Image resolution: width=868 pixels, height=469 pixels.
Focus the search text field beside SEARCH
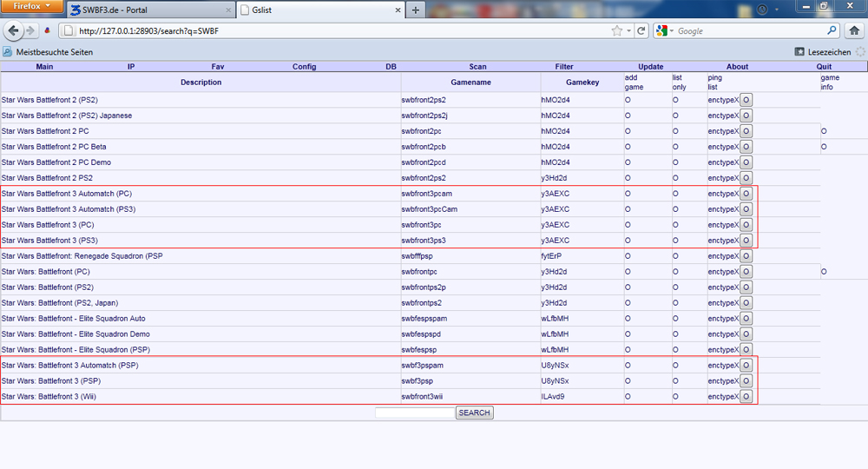(x=415, y=413)
